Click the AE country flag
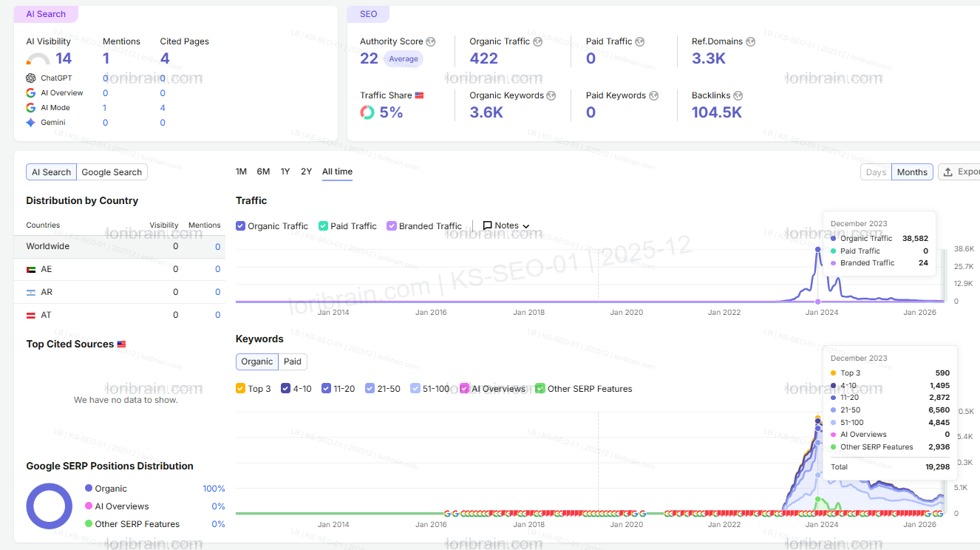980x550 pixels. [31, 270]
